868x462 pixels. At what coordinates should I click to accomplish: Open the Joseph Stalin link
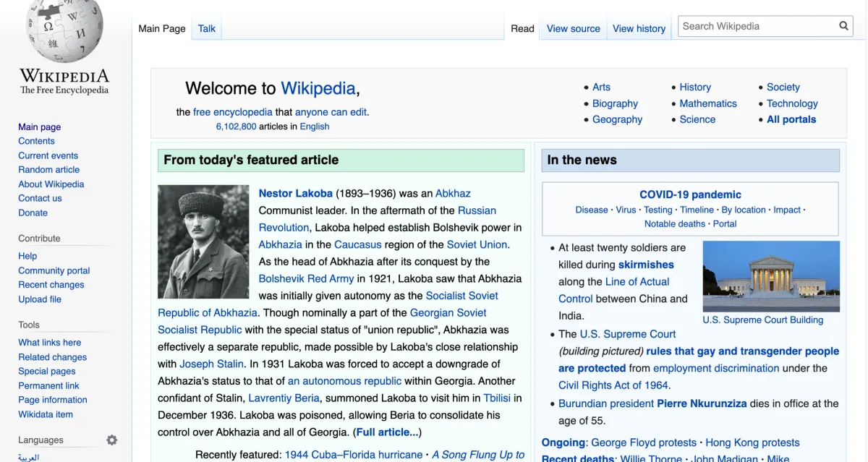pyautogui.click(x=210, y=364)
